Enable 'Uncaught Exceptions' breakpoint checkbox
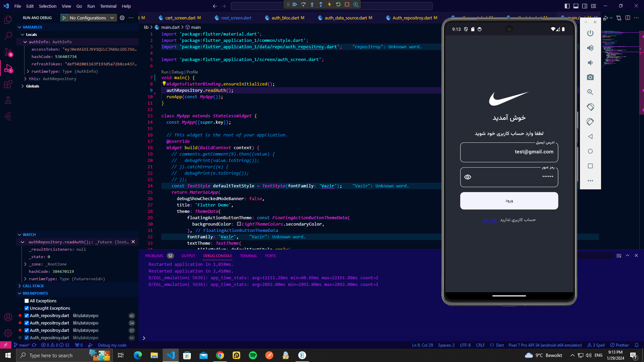This screenshot has width=644, height=362. coord(26,308)
